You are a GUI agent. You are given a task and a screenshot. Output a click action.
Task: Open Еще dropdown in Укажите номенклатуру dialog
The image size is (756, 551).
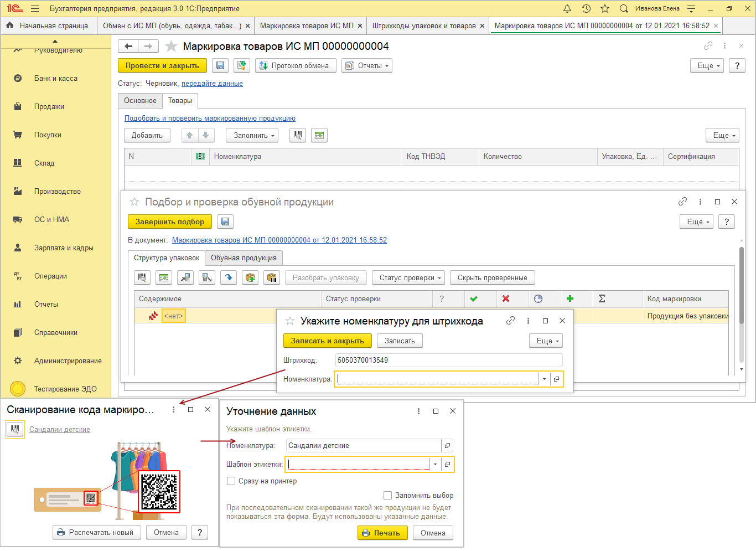coord(546,341)
